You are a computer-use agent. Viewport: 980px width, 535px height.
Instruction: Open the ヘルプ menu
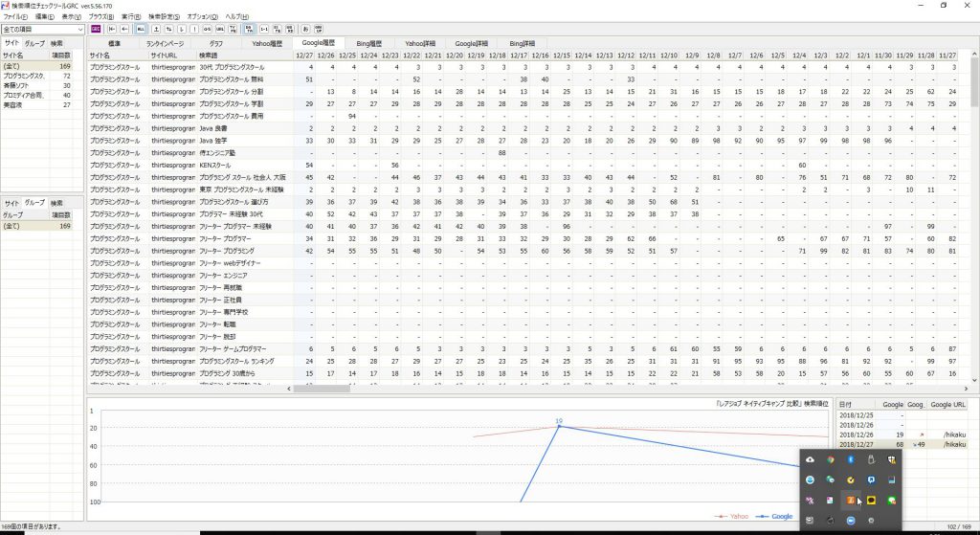[x=237, y=17]
